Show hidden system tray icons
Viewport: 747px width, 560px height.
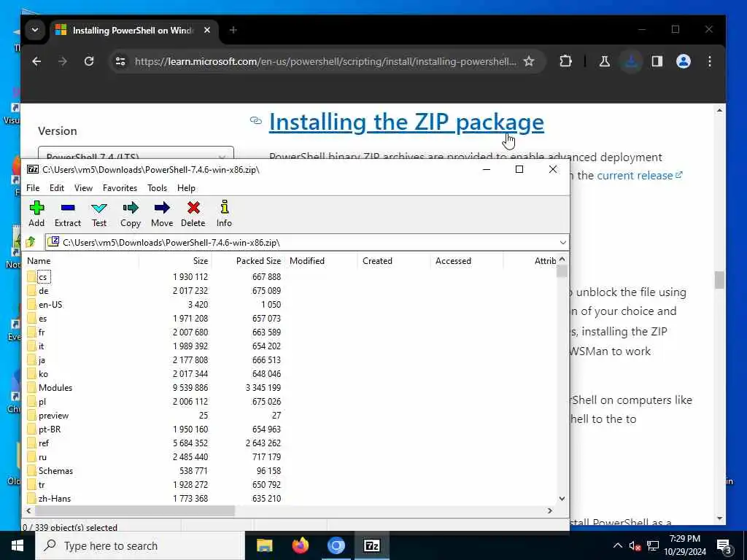pos(617,545)
